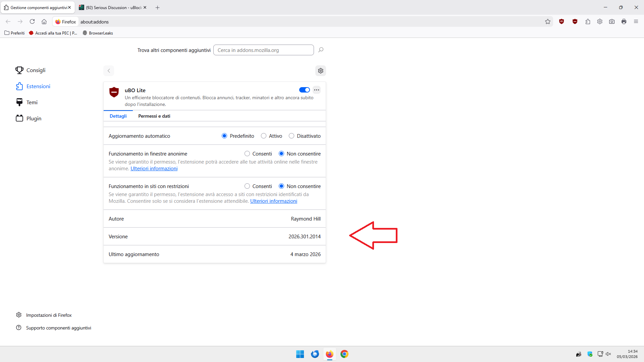The height and width of the screenshot is (362, 644).
Task: Open the uBO Lite more options menu
Action: 317,90
